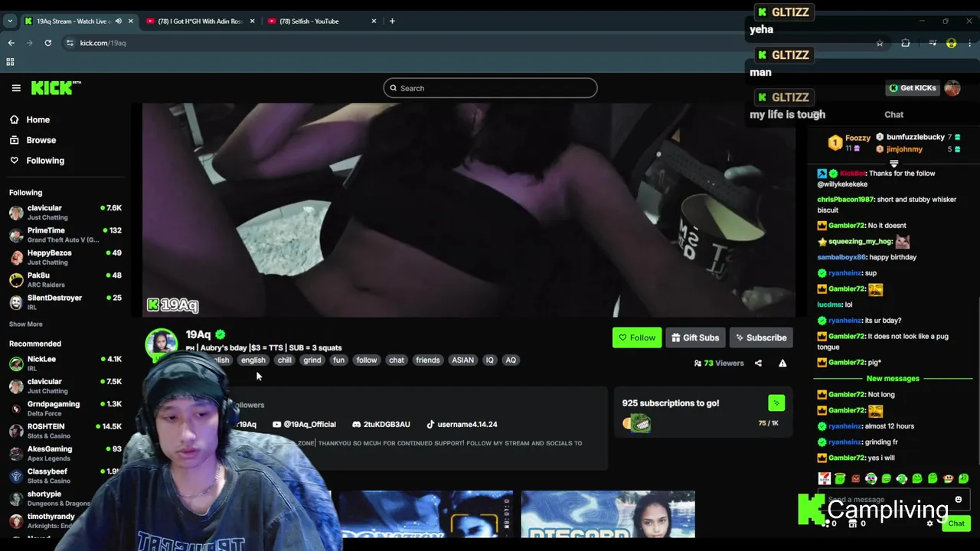
Task: Open PrimeTime channel in Following list
Action: click(65, 235)
